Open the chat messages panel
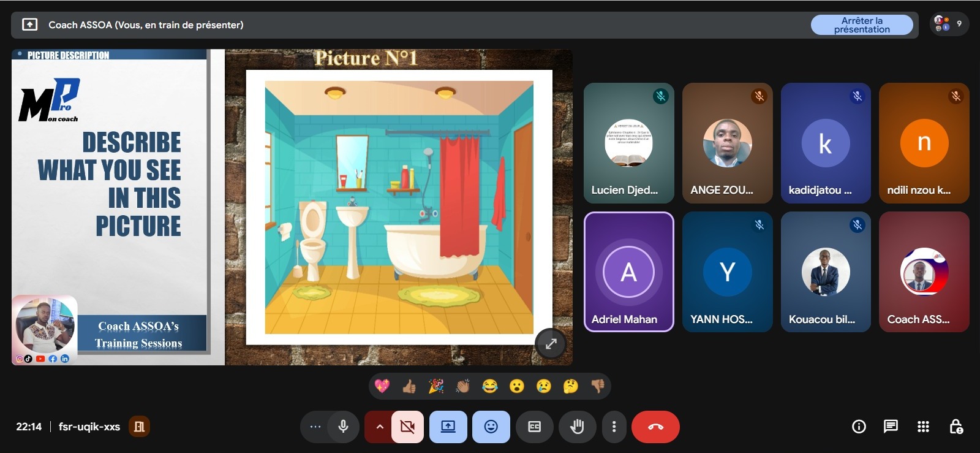This screenshot has height=453, width=980. [891, 427]
